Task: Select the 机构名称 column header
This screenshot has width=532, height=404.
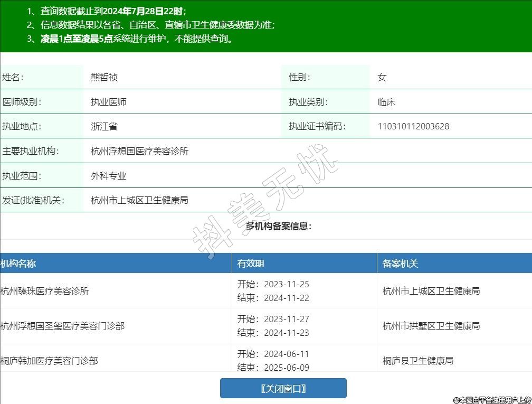Action: [x=18, y=264]
